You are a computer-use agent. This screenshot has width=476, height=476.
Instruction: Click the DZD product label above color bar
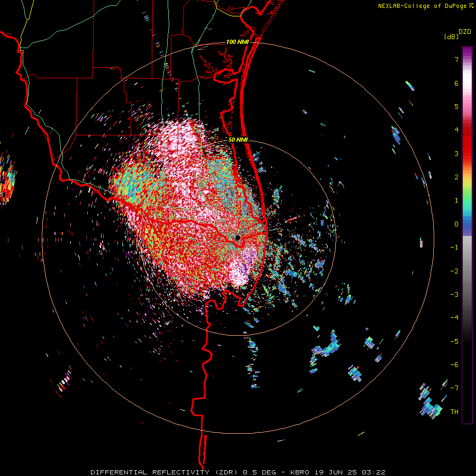(465, 32)
